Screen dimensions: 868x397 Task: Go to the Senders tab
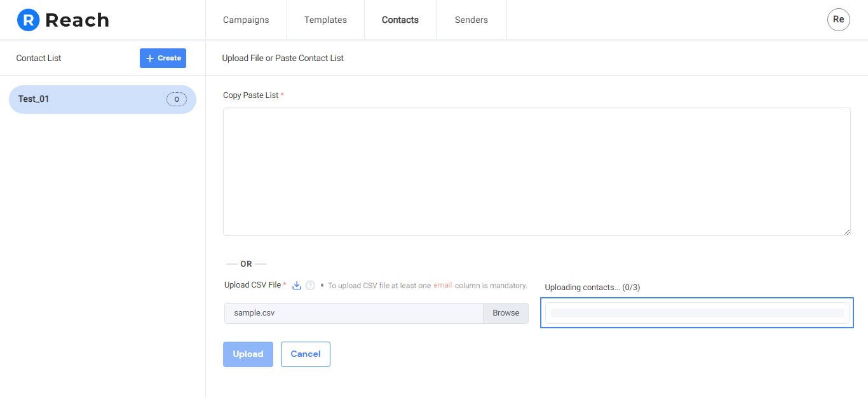click(471, 20)
